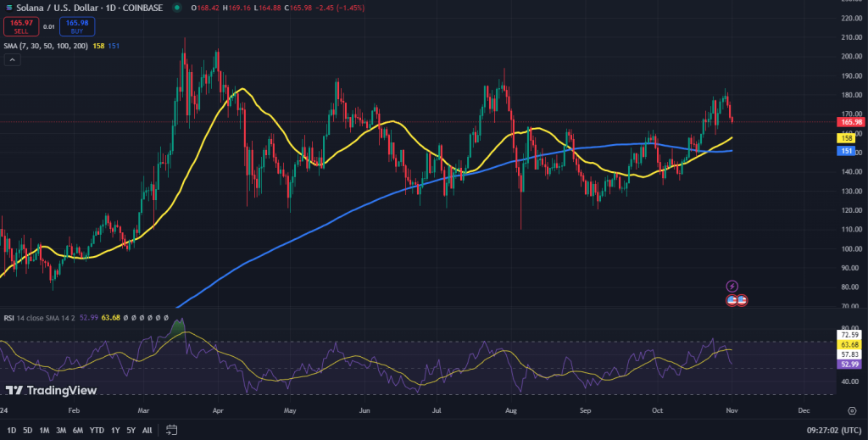Click the 09:27:02 (UTC) time display

[836, 430]
